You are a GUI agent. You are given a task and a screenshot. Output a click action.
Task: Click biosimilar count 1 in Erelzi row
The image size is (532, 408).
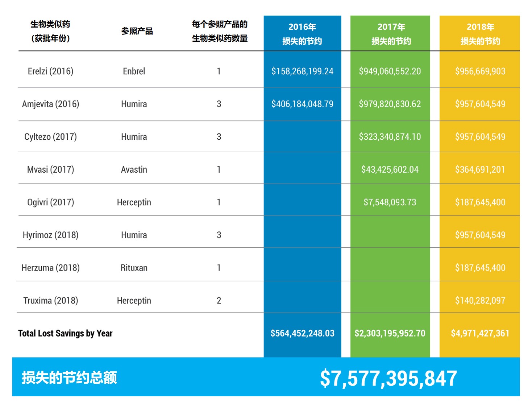(219, 71)
